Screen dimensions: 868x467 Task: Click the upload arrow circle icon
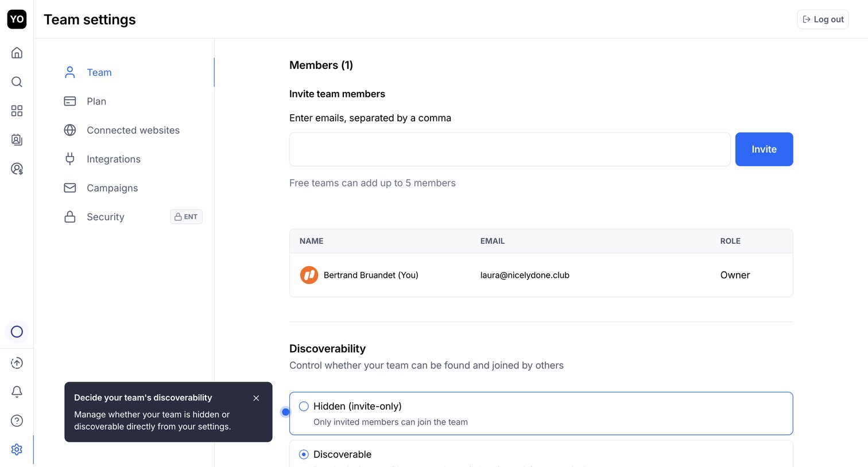[x=17, y=363]
